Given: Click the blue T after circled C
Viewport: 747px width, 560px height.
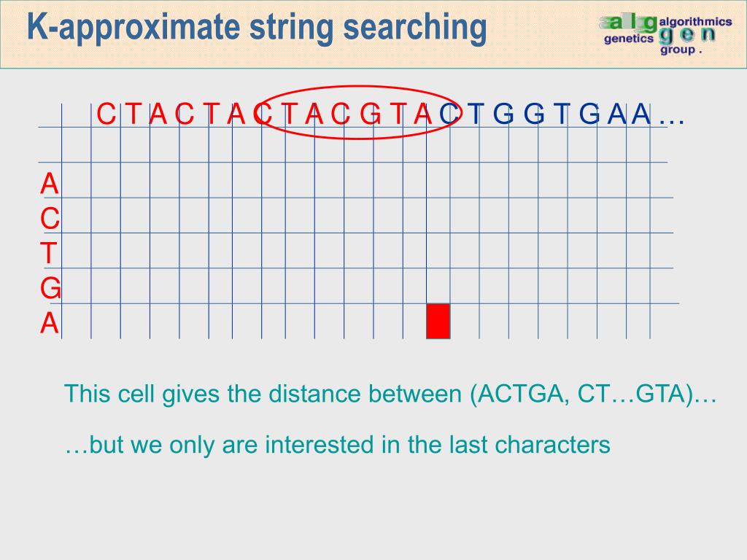Looking at the screenshot, I should coord(476,114).
